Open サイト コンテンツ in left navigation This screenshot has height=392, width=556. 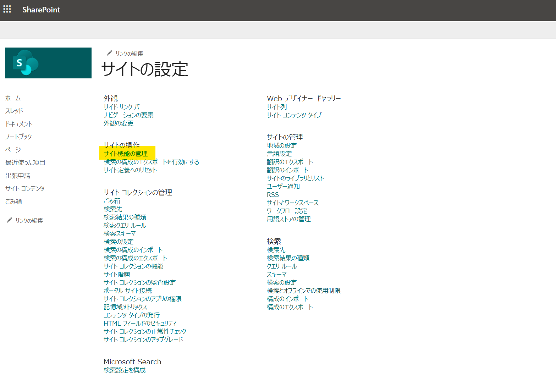pyautogui.click(x=25, y=189)
